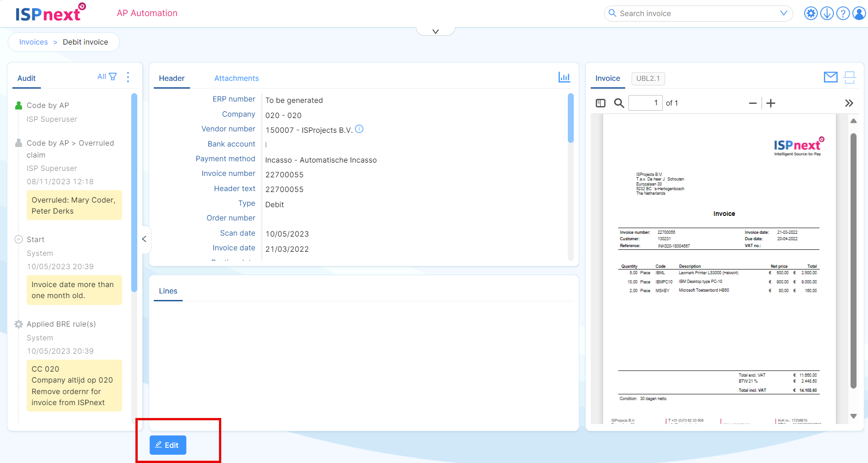Zoom in the PDF with plus
The height and width of the screenshot is (463, 868).
(x=771, y=103)
